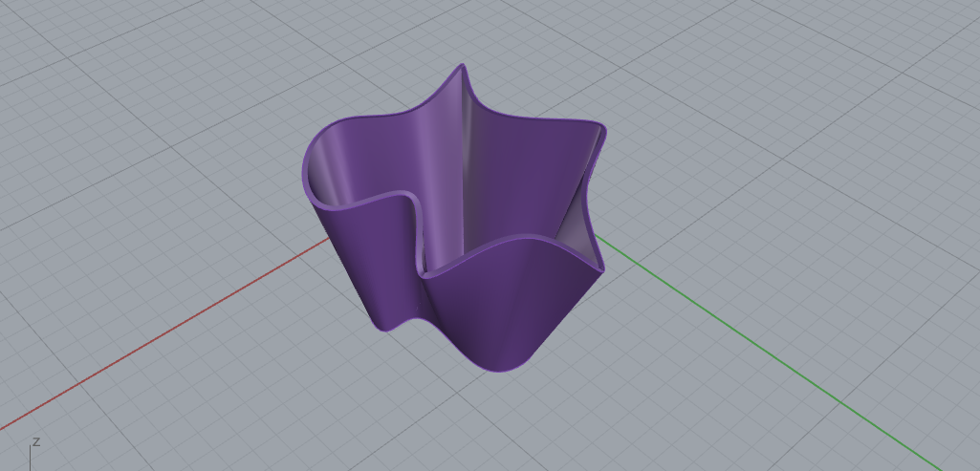Select the rounded left lobe of the vase rim
Screen dimensions: 980x471
316,162
